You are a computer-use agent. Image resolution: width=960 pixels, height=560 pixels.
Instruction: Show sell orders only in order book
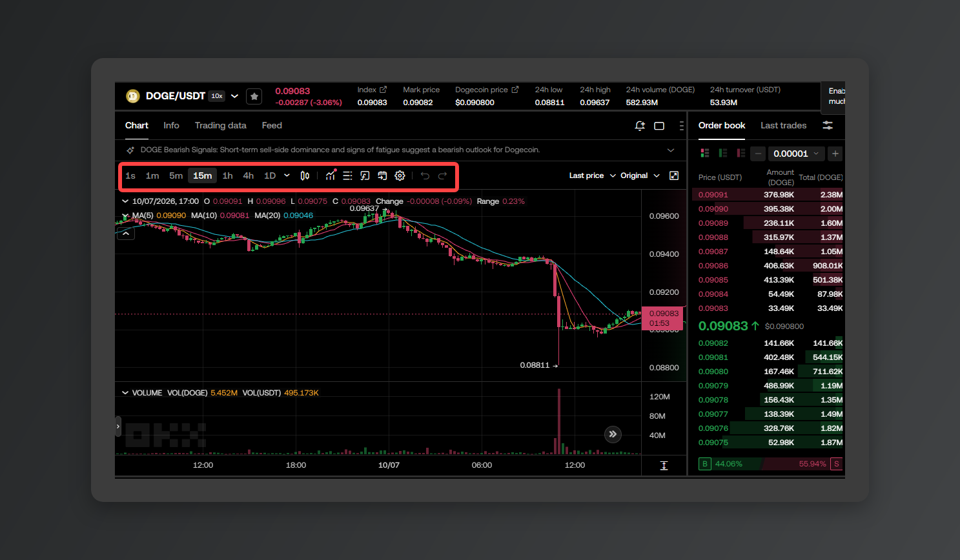tap(741, 153)
